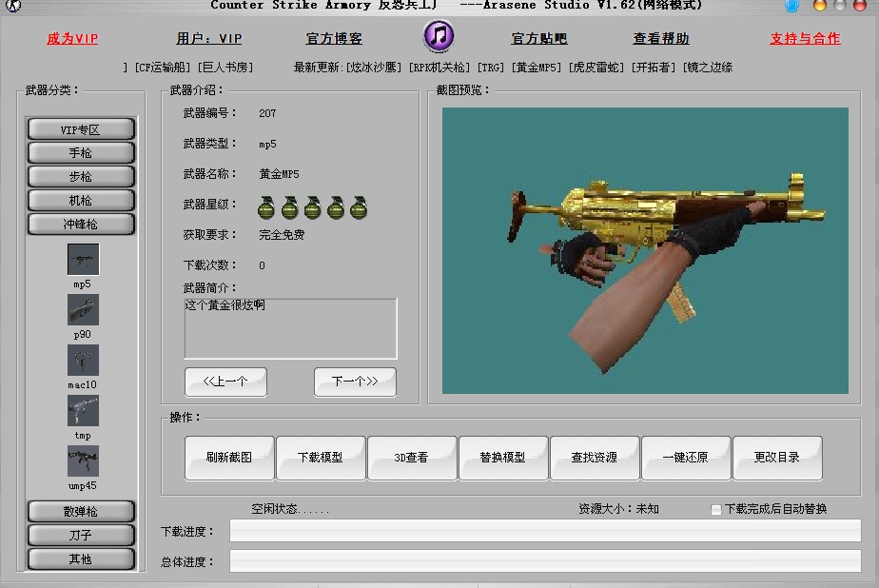This screenshot has width=879, height=588.
Task: Click the golden MP5 preview image
Action: 645,250
